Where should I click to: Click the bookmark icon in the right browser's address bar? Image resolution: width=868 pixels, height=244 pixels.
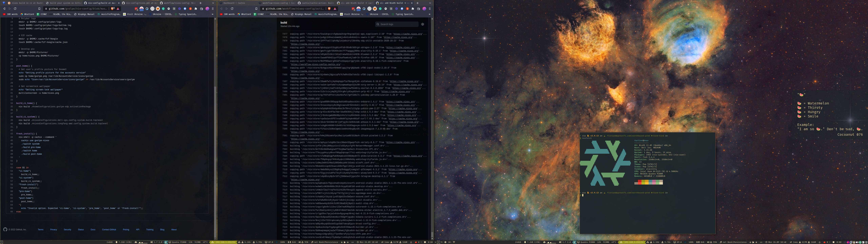(x=256, y=9)
